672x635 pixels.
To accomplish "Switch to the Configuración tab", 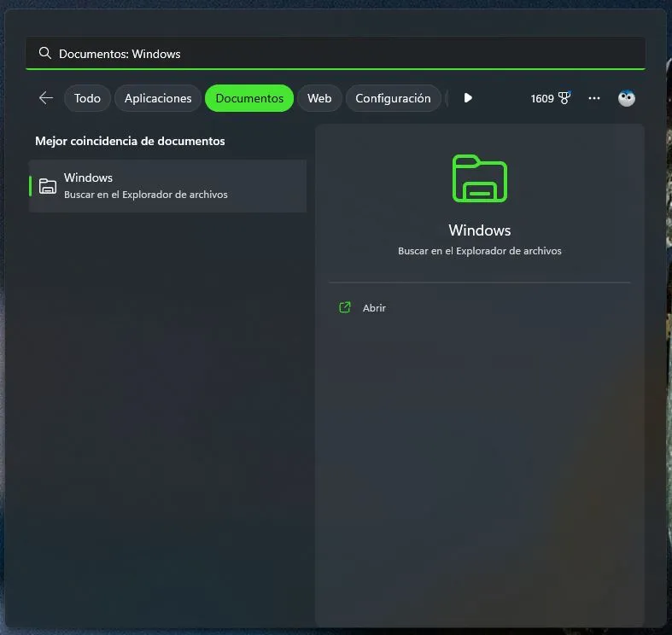I will tap(393, 98).
